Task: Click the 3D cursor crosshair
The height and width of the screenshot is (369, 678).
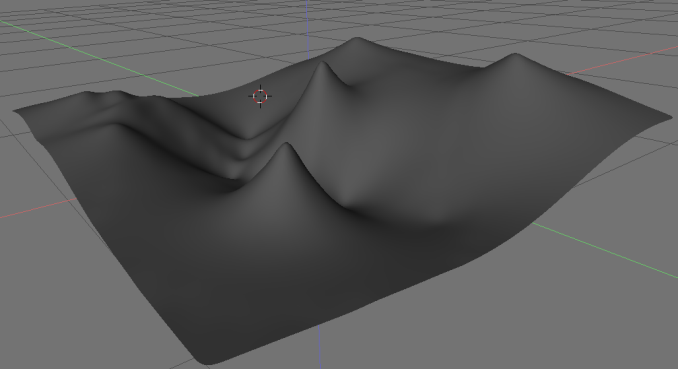Action: point(260,96)
